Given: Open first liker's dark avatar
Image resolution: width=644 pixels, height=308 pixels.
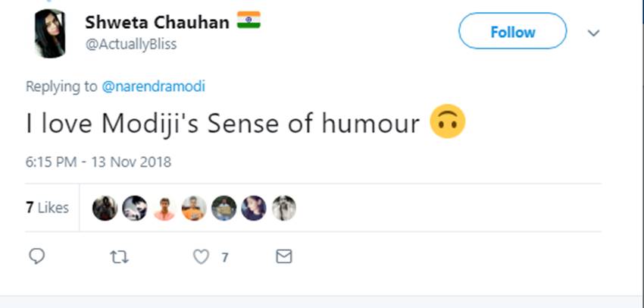Looking at the screenshot, I should 105,208.
